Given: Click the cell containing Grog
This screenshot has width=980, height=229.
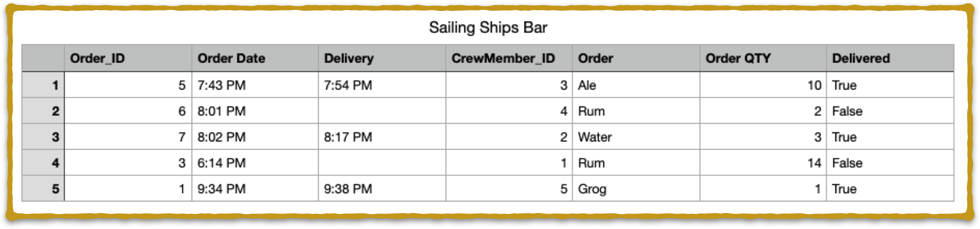Looking at the screenshot, I should (636, 188).
